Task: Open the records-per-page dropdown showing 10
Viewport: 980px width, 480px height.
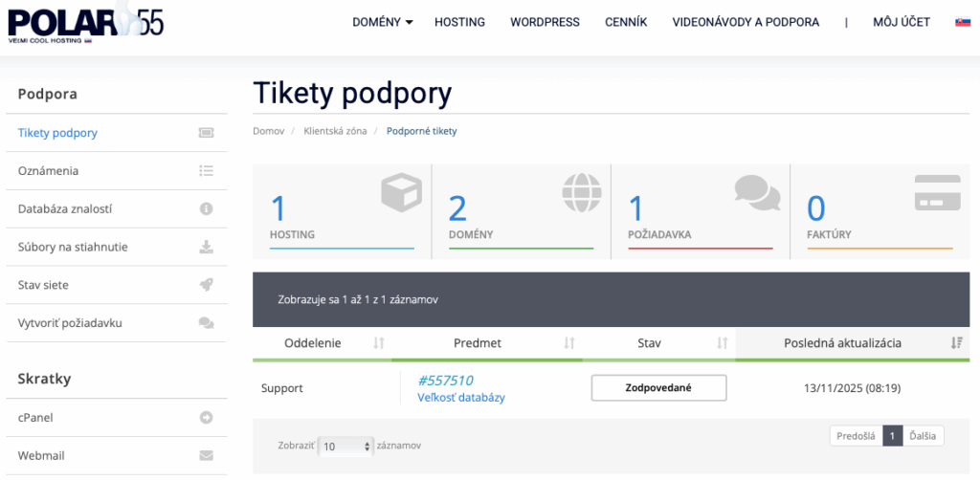Action: click(x=345, y=447)
